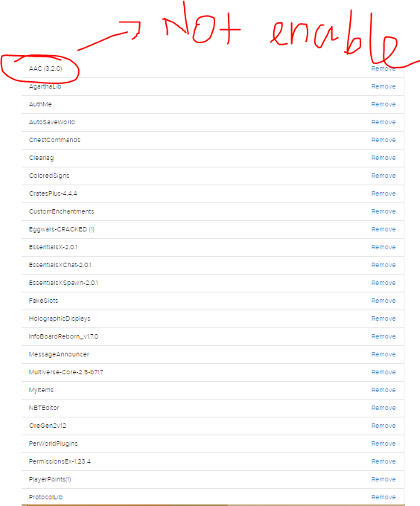Select the FakeSlots plugin name
The image size is (420, 506).
click(44, 301)
